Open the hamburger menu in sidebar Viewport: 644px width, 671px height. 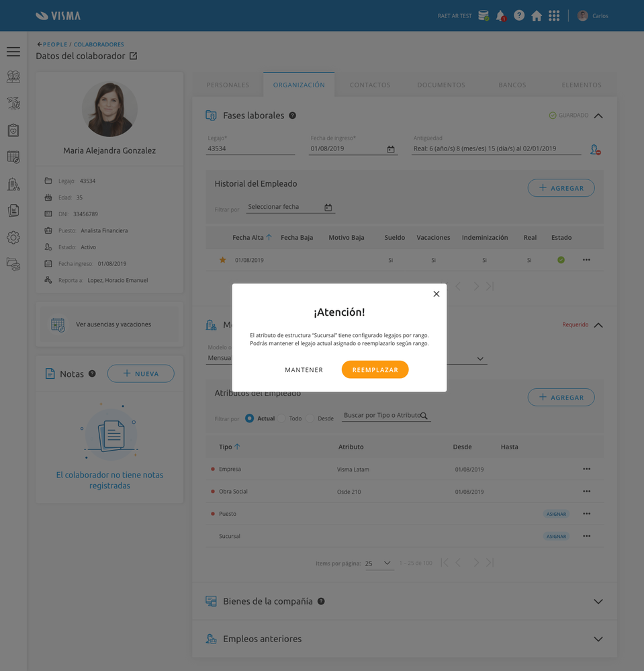click(x=13, y=51)
